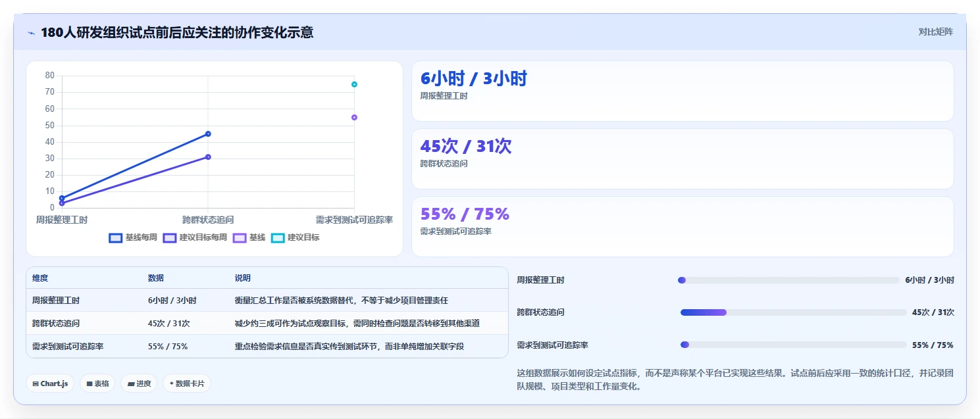Click the 周报整理工时 cell in the table
This screenshot has height=419, width=980.
pyautogui.click(x=56, y=300)
